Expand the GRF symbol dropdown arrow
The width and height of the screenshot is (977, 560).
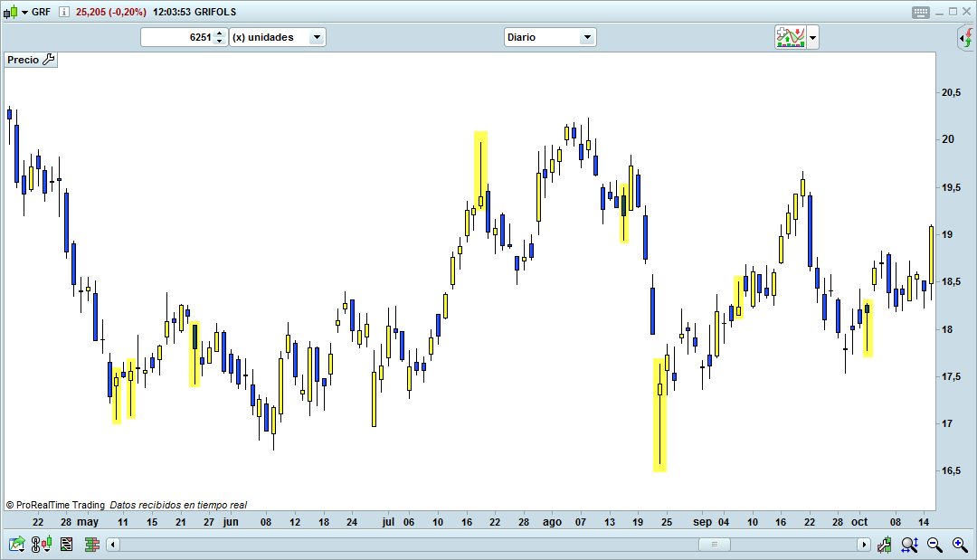coord(24,12)
